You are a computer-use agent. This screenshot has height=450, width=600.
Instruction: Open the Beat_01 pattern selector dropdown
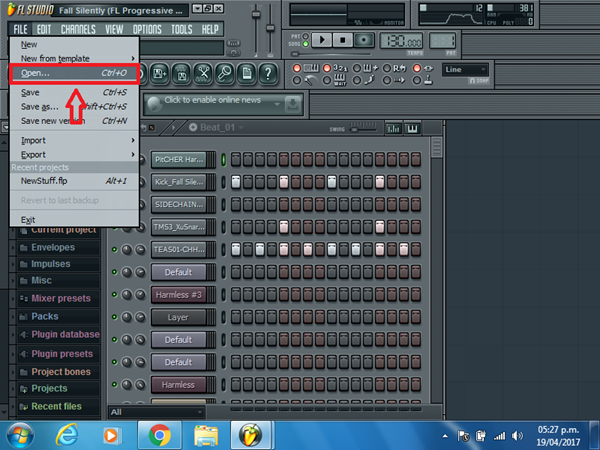(241, 127)
